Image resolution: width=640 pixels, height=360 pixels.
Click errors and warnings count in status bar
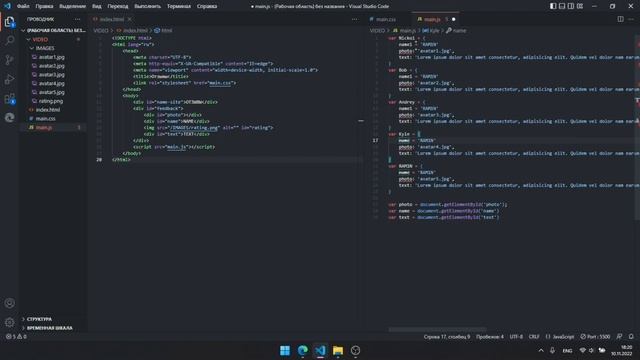pos(16,337)
